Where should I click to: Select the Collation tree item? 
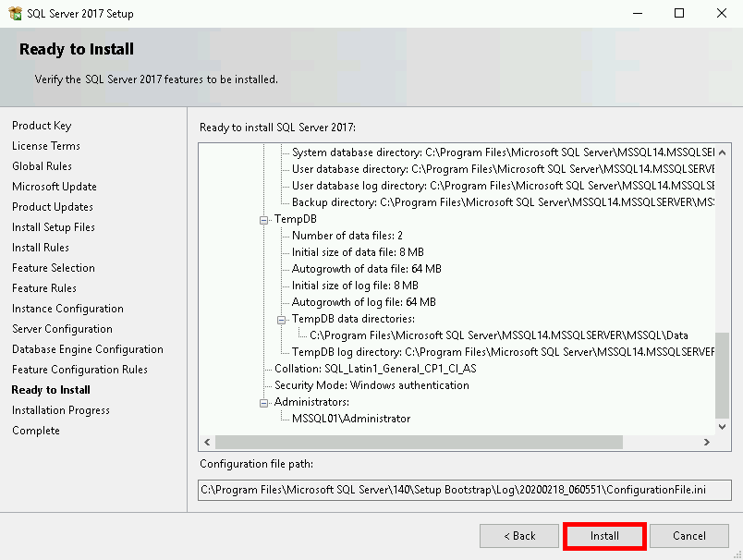tap(375, 369)
